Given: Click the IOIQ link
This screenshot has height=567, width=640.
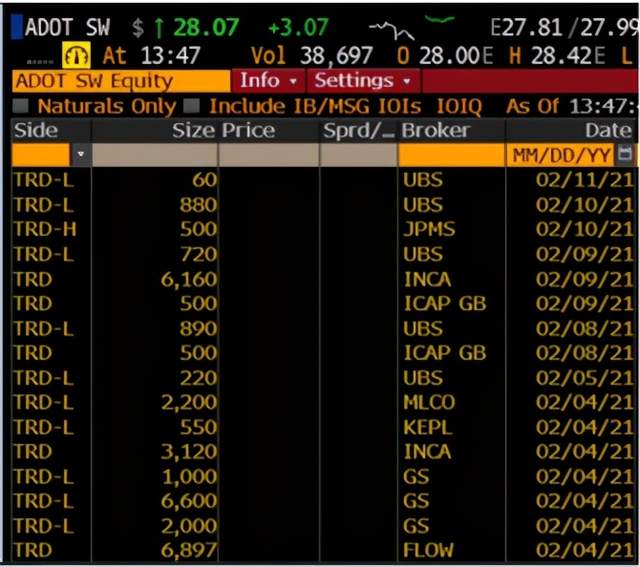Looking at the screenshot, I should tap(459, 107).
